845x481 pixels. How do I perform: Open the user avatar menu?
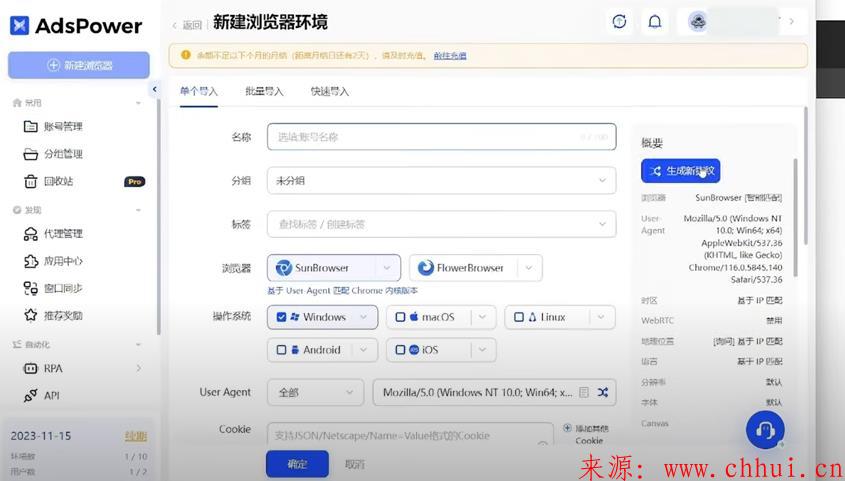697,22
